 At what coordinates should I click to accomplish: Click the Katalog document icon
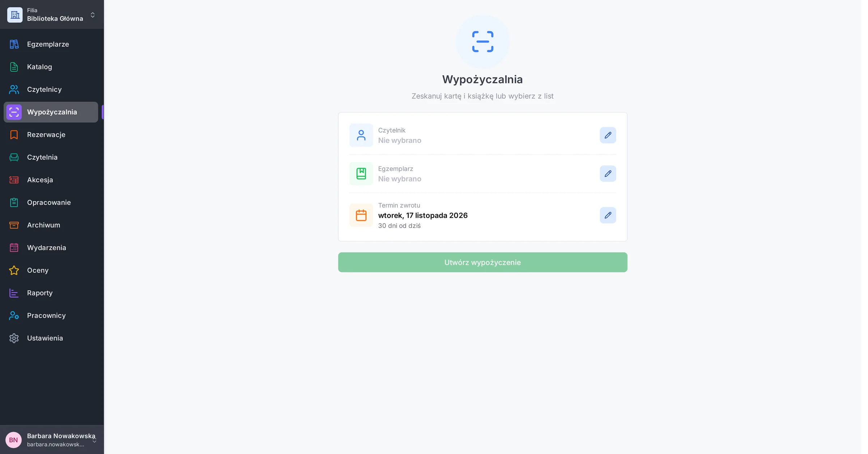pos(14,67)
